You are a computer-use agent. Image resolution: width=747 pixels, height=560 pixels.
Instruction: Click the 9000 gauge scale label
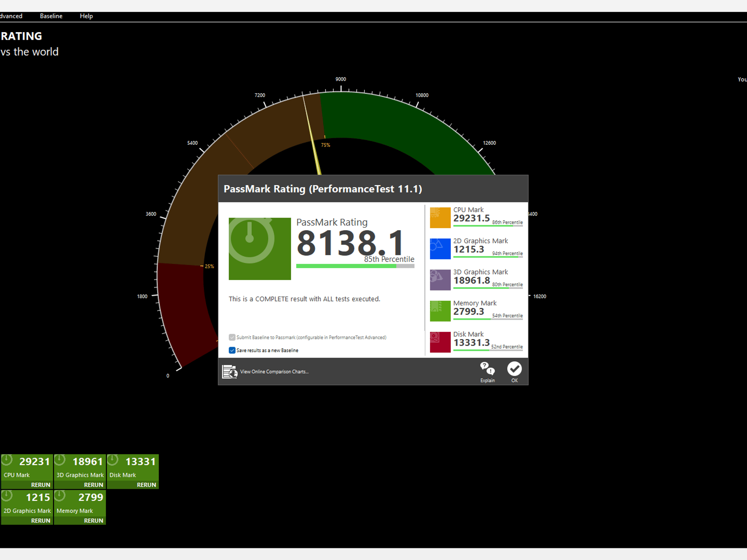point(341,79)
